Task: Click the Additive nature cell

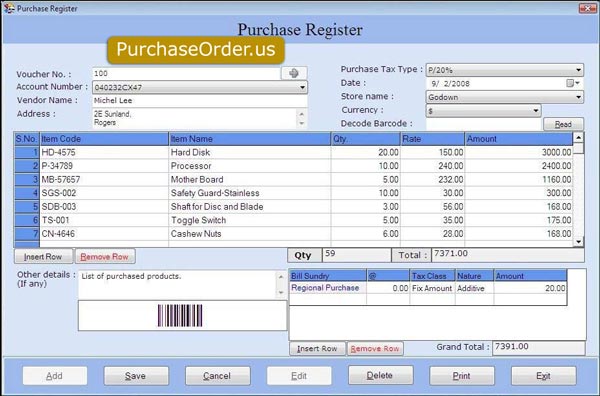Action: (474, 288)
